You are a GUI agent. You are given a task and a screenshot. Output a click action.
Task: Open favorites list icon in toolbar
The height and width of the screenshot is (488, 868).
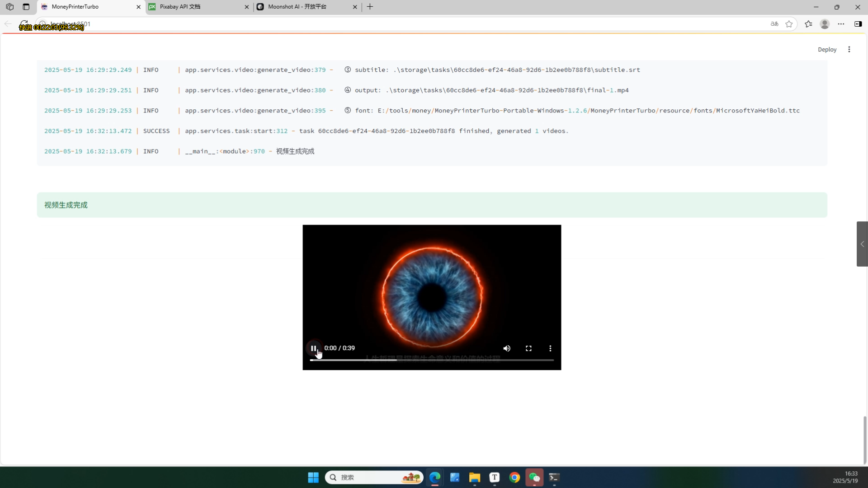(808, 24)
